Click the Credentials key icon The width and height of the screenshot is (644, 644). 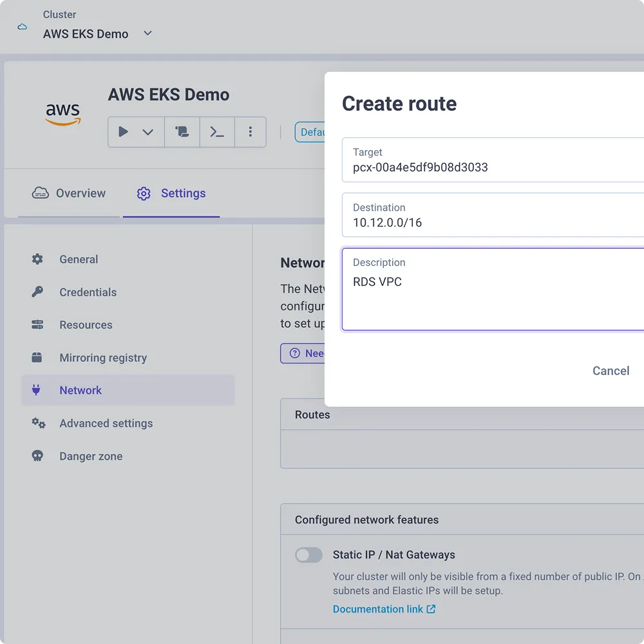pos(37,292)
